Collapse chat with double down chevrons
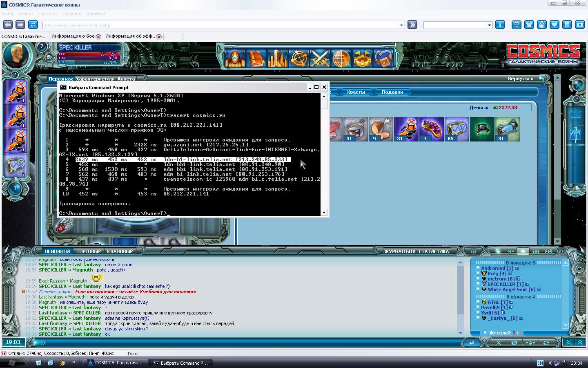Image resolution: width=588 pixels, height=368 pixels. tap(568, 342)
